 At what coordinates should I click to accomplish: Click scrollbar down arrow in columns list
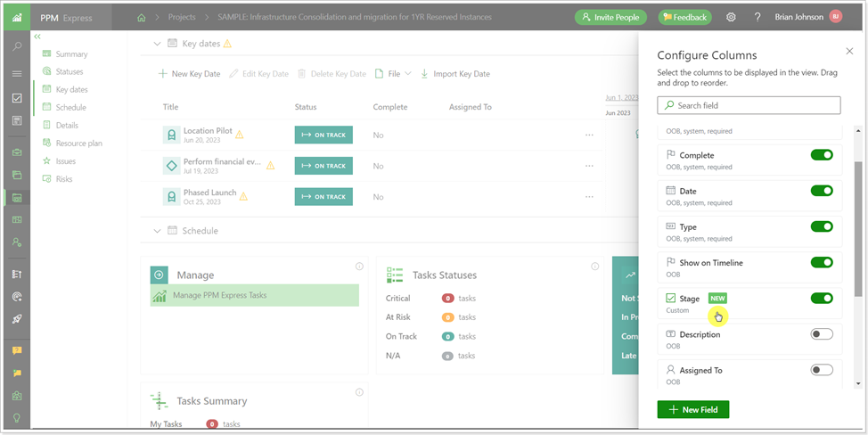[x=858, y=383]
